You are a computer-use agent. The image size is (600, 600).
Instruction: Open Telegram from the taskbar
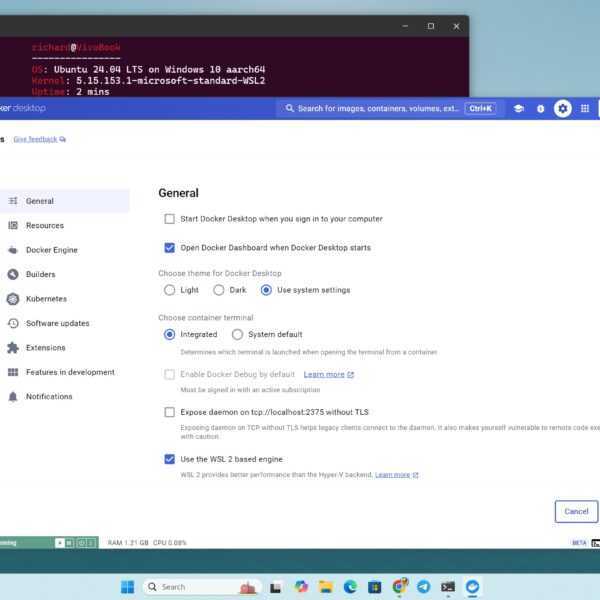pyautogui.click(x=424, y=587)
